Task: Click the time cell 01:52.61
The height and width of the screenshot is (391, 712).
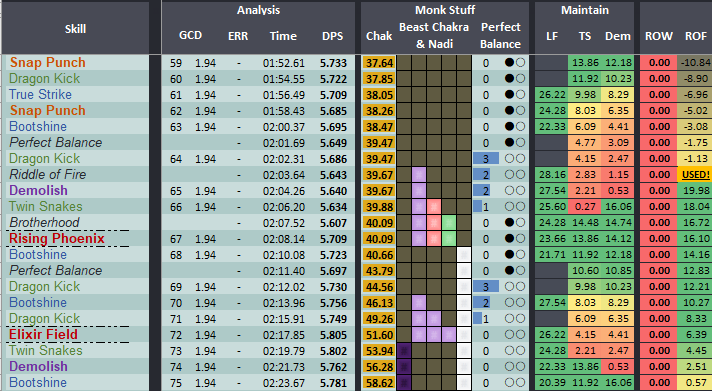Action: (283, 63)
